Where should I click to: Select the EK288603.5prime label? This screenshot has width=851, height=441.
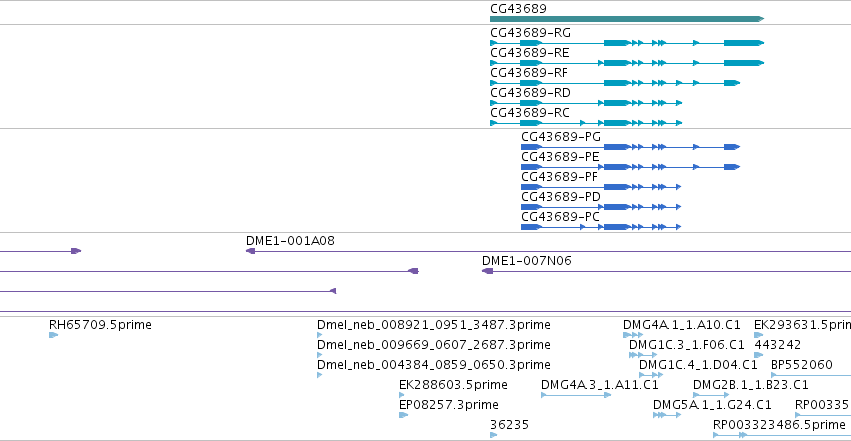[453, 385]
